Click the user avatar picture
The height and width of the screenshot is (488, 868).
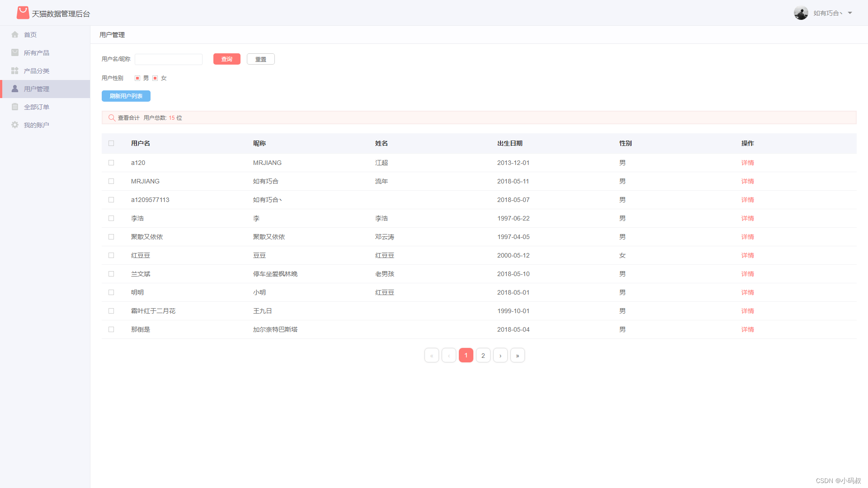pyautogui.click(x=801, y=13)
